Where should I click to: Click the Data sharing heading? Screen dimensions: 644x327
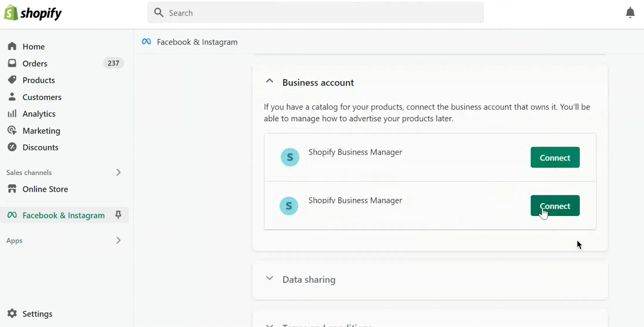[309, 280]
